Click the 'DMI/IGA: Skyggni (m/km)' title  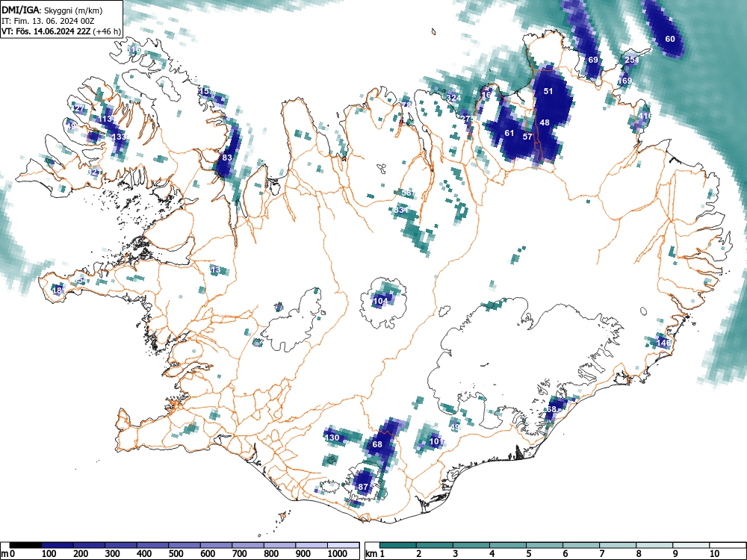click(52, 10)
